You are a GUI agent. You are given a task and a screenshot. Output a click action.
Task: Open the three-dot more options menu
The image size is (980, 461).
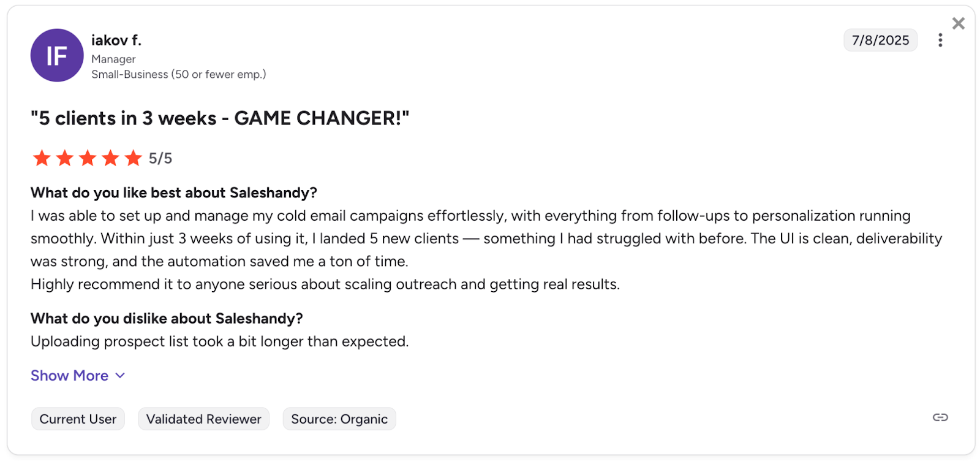940,40
